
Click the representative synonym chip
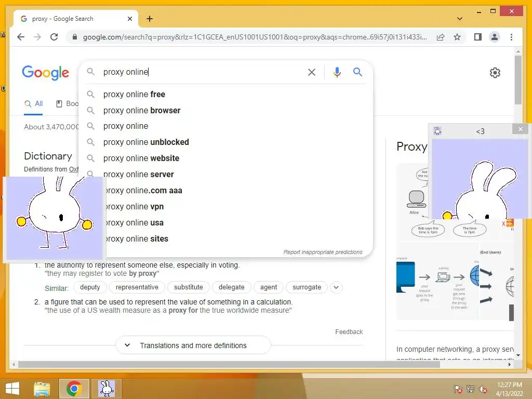(137, 287)
